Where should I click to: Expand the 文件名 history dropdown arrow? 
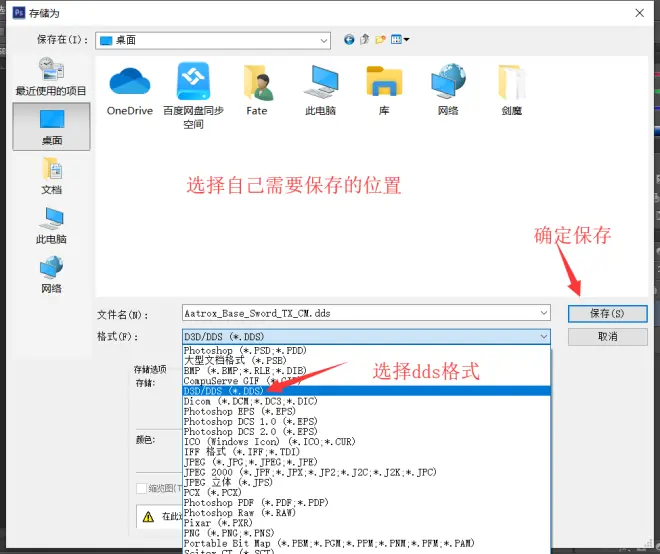(x=544, y=313)
